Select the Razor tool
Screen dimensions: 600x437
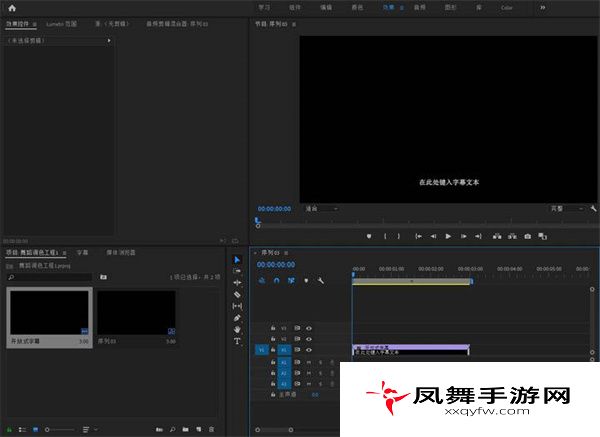237,294
